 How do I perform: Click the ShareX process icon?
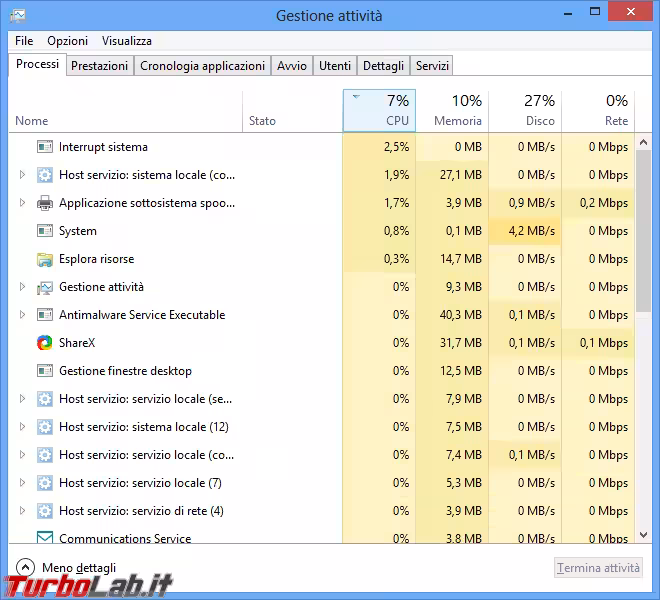(44, 343)
